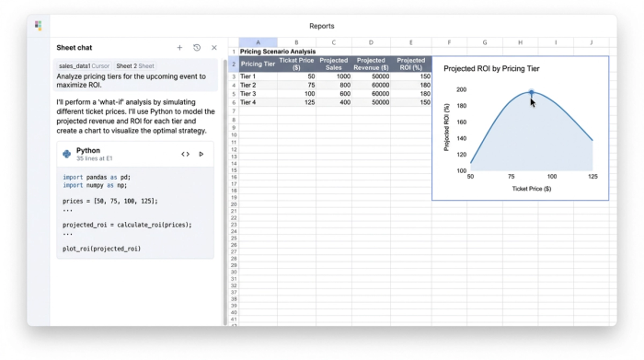Image resolution: width=644 pixels, height=360 pixels.
Task: Click the Tier 3 ROI cell '180'
Action: point(410,94)
